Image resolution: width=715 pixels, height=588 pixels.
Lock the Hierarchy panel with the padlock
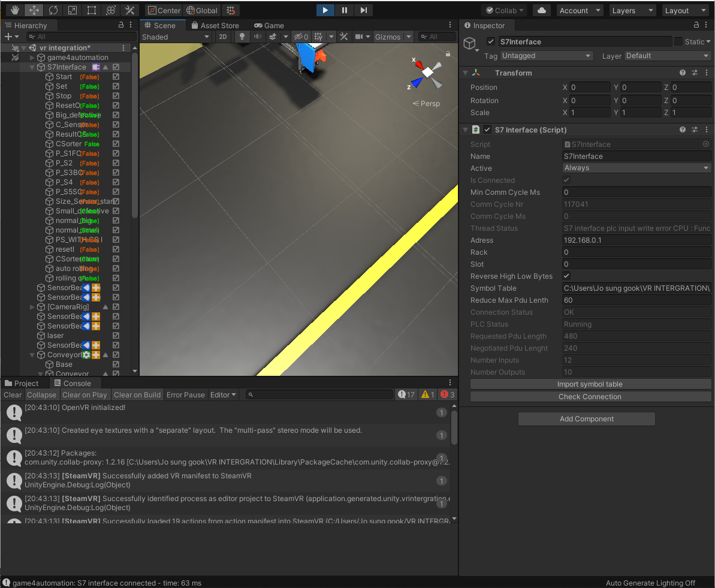(121, 25)
